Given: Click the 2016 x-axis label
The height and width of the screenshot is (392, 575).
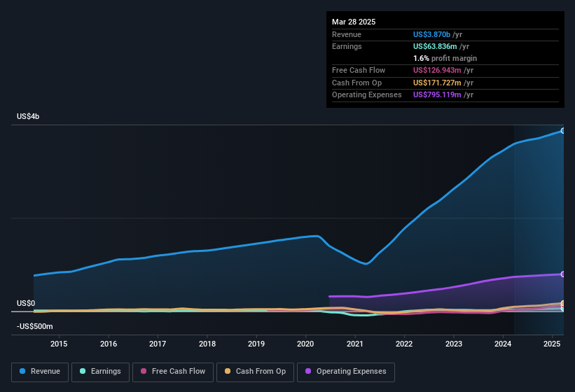Looking at the screenshot, I should (x=109, y=344).
